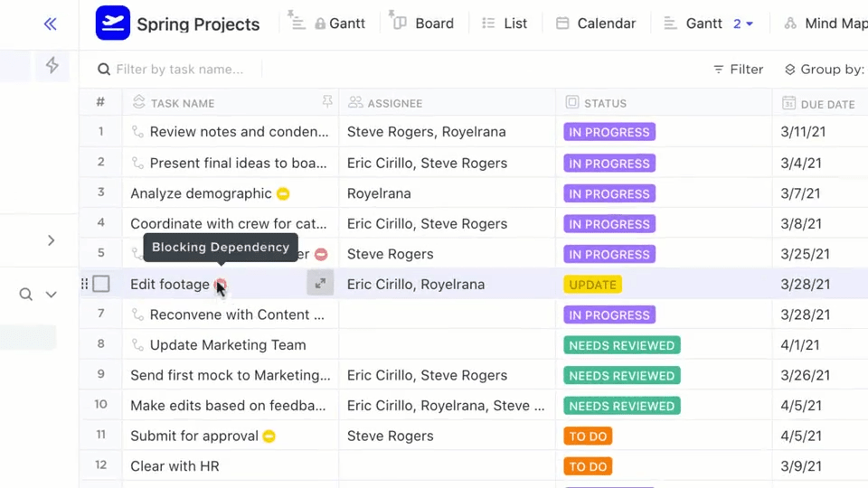The image size is (868, 488).
Task: Collapse the sidebar with double chevron icon
Action: point(51,23)
